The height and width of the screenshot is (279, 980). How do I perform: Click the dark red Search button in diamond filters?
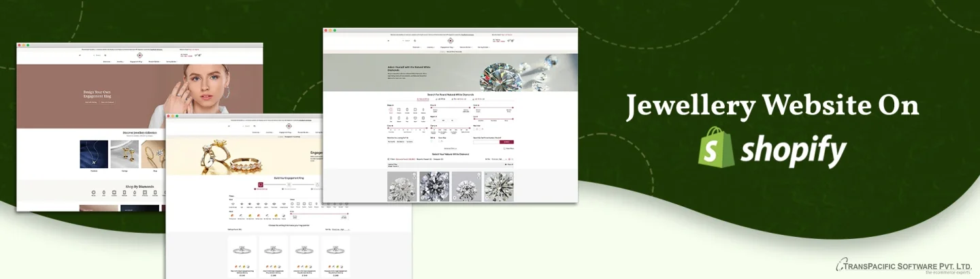pos(506,142)
